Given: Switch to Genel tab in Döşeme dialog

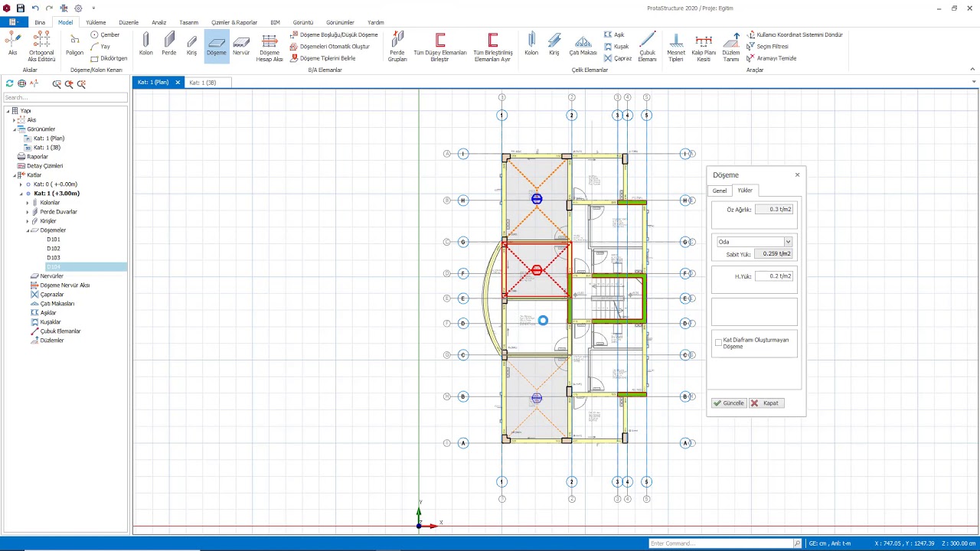Looking at the screenshot, I should tap(720, 191).
